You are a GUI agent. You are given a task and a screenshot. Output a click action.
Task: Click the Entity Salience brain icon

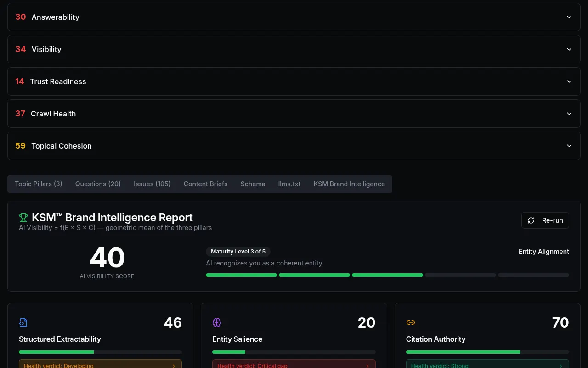pyautogui.click(x=217, y=322)
